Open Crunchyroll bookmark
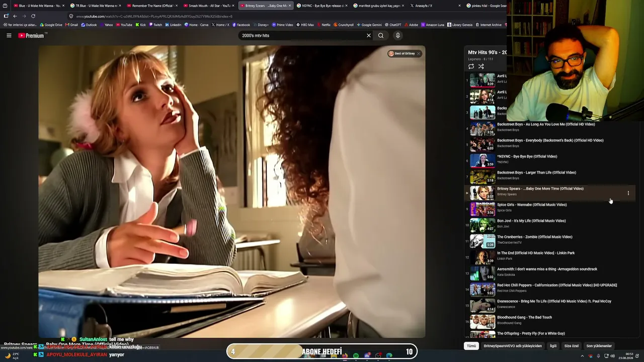 pos(344,25)
